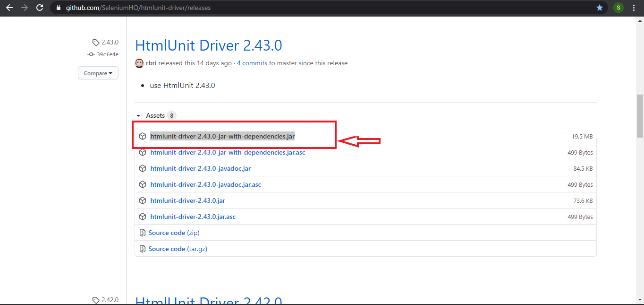Click package icon for htmlunit-driver-2.43.0.jar.asc

(143, 217)
